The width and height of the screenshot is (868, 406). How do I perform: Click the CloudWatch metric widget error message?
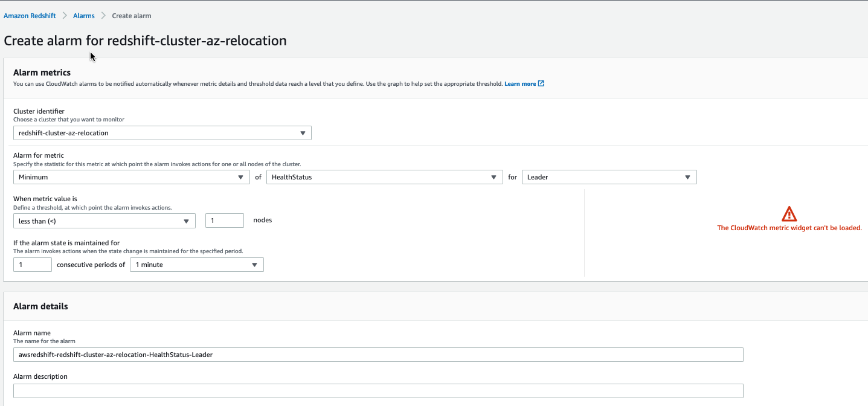pyautogui.click(x=789, y=228)
